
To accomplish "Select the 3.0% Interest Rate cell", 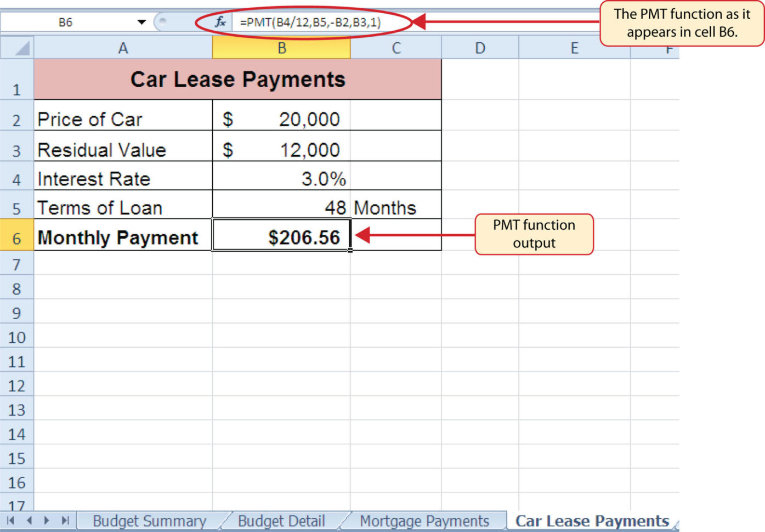I will point(281,178).
